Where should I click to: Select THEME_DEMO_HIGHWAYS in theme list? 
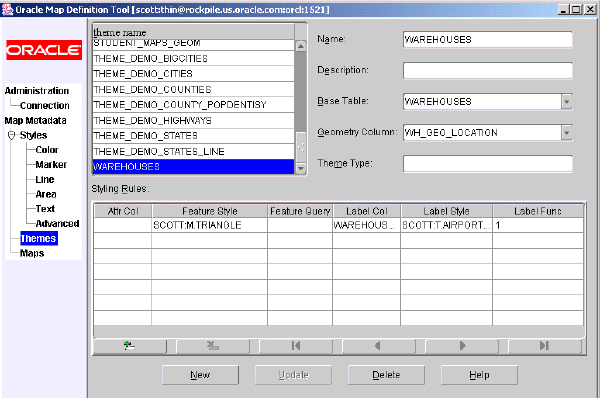point(194,120)
